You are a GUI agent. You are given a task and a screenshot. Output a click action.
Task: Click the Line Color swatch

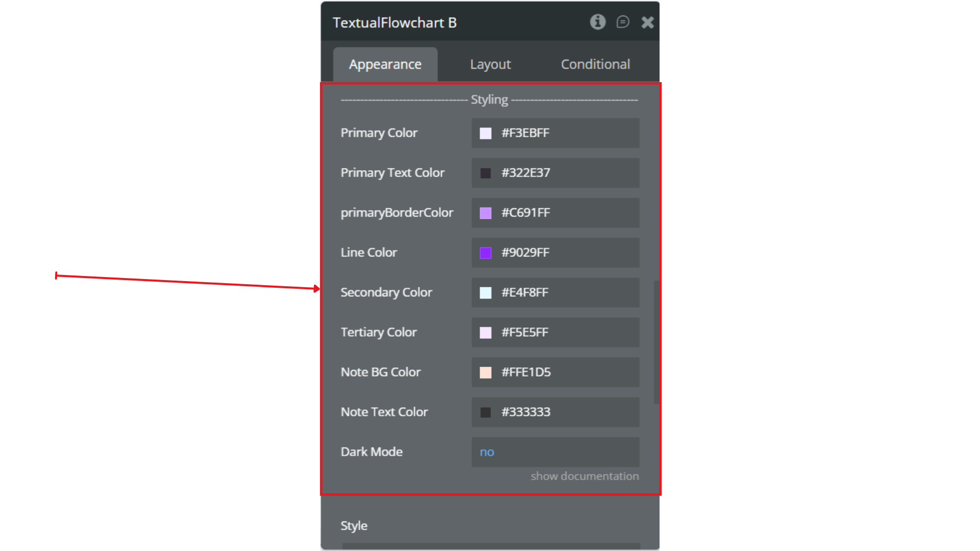coord(485,253)
